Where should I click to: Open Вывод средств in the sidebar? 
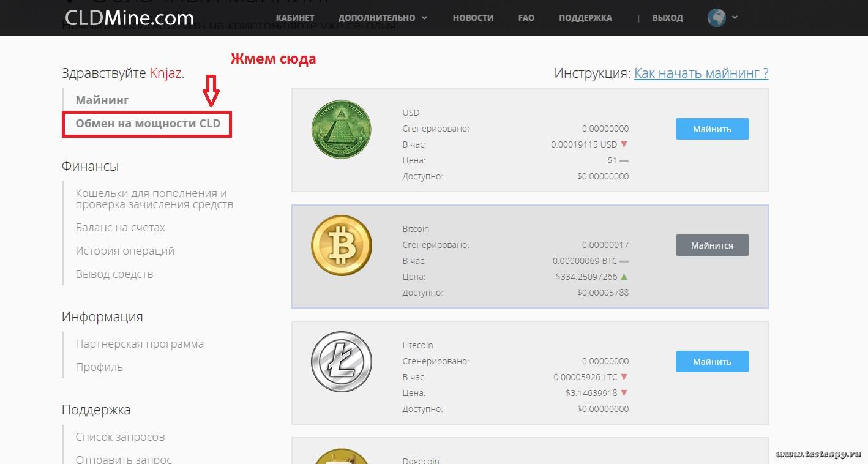(114, 274)
